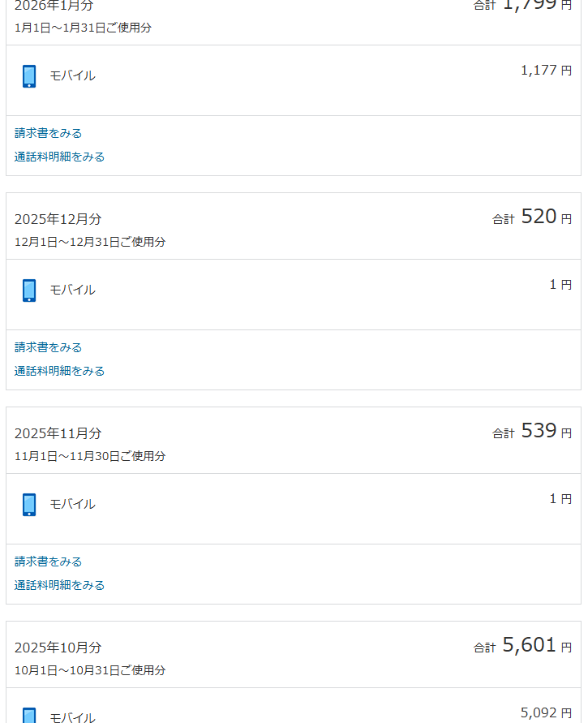Open 請求書をみる for 2025年11月分

click(49, 562)
